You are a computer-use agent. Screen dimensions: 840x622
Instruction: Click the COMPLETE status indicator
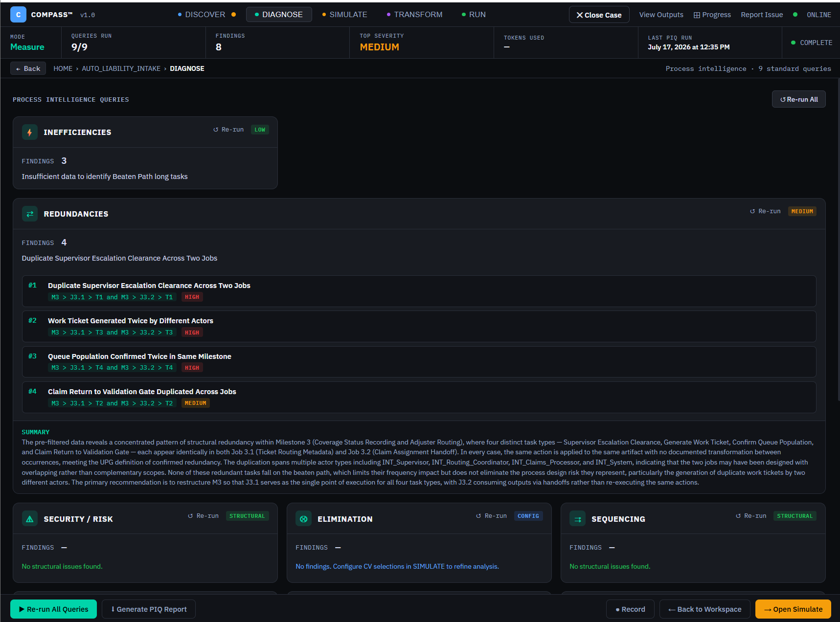click(812, 43)
